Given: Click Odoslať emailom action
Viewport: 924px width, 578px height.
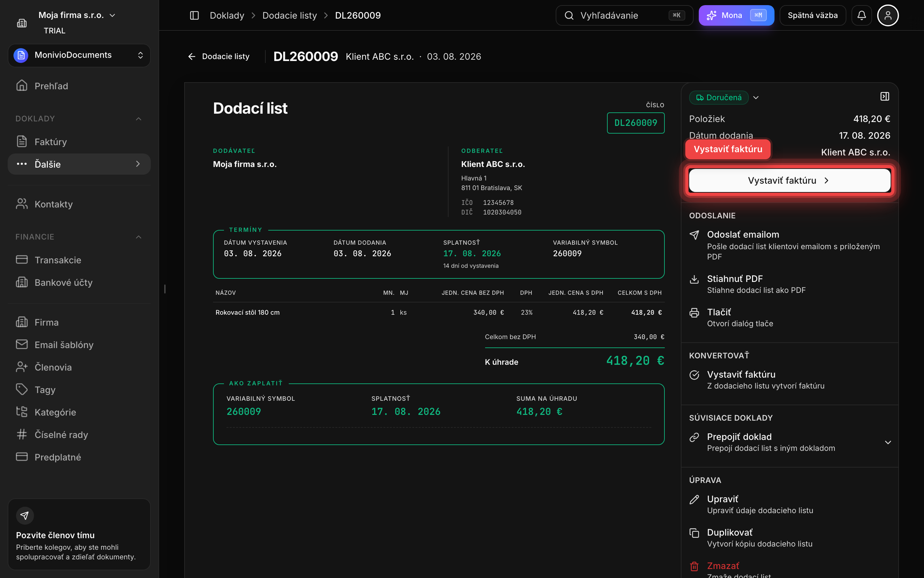Looking at the screenshot, I should pos(790,245).
